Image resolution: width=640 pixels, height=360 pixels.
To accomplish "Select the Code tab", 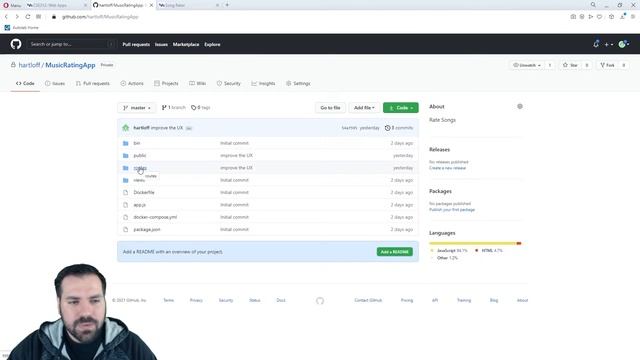I will pos(25,83).
